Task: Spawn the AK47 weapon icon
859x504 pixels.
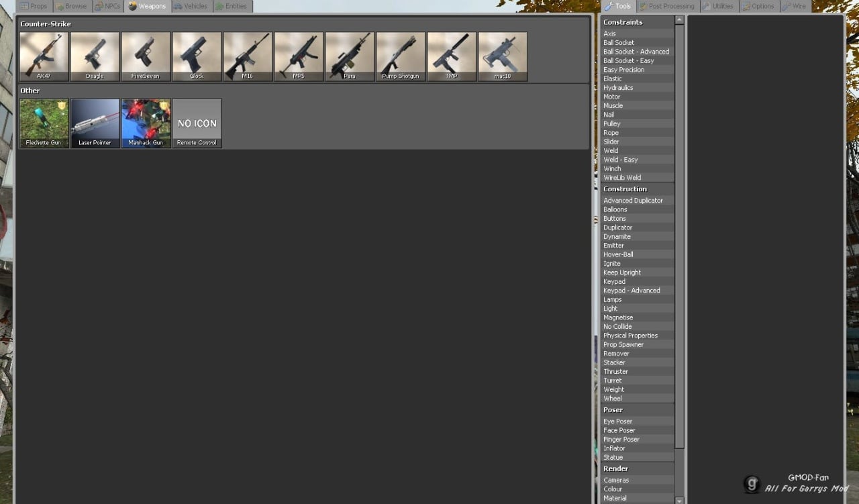Action: [44, 56]
